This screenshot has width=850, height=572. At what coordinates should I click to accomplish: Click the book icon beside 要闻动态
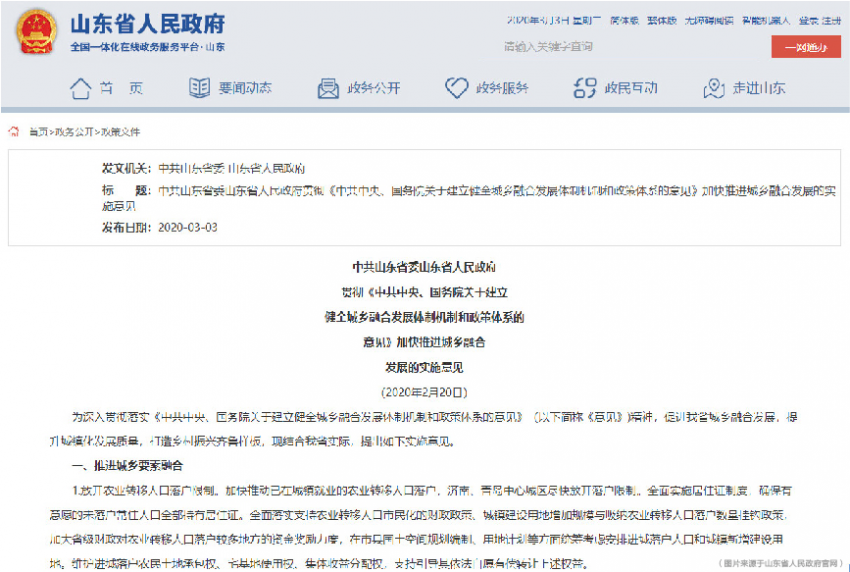pyautogui.click(x=199, y=87)
